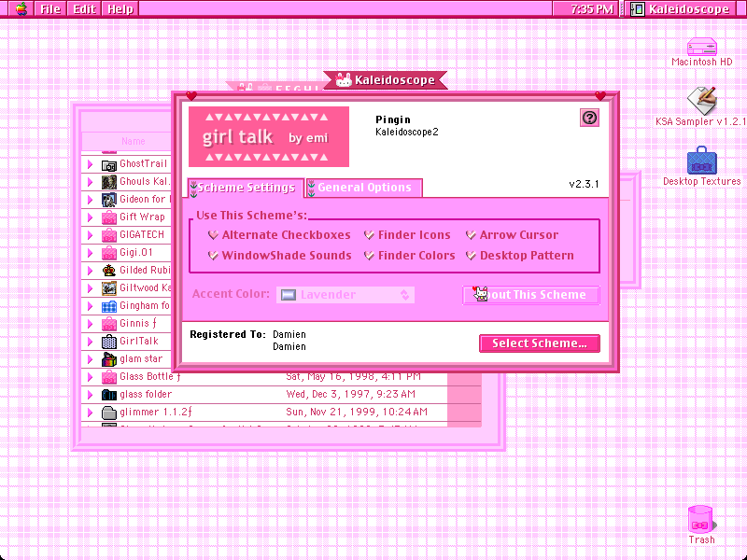Expand the glimmer 1.1.2 disclosure triangle
The width and height of the screenshot is (747, 560).
click(x=90, y=413)
